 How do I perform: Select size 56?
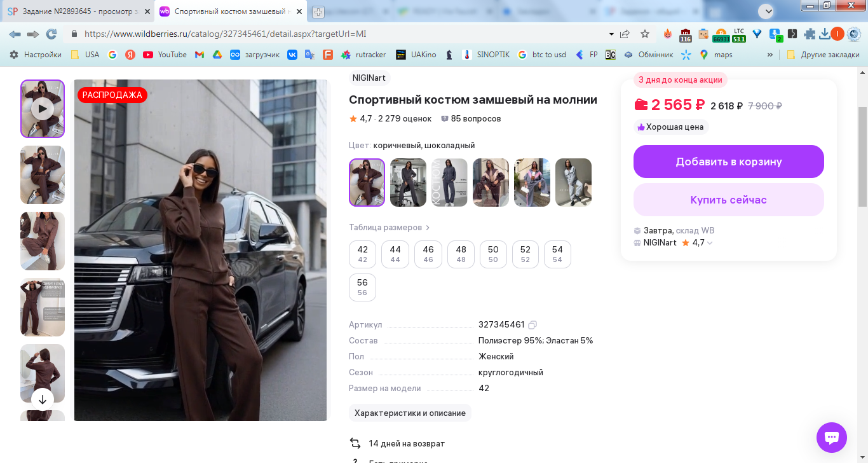[x=362, y=287]
